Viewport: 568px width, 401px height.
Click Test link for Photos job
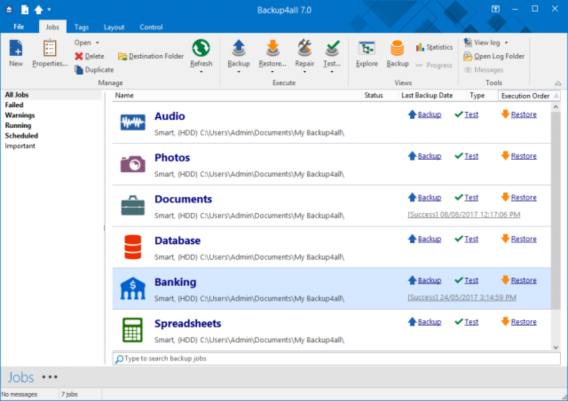471,156
